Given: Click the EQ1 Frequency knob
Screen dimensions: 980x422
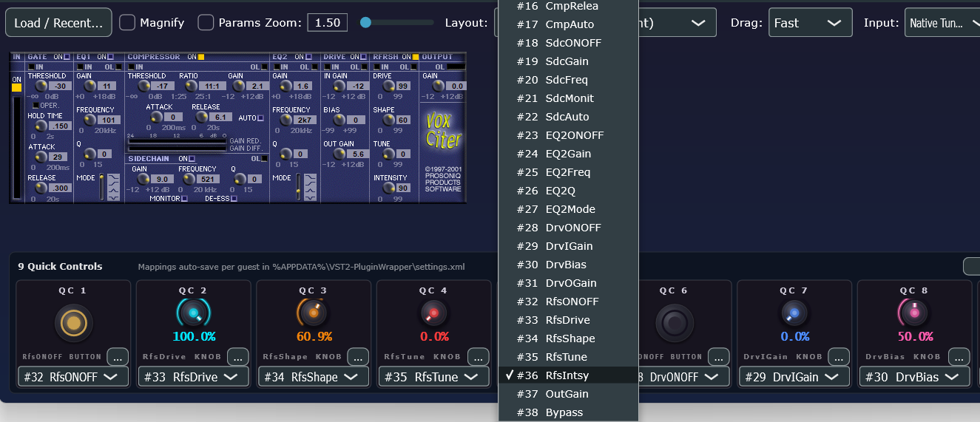Looking at the screenshot, I should coord(89,120).
